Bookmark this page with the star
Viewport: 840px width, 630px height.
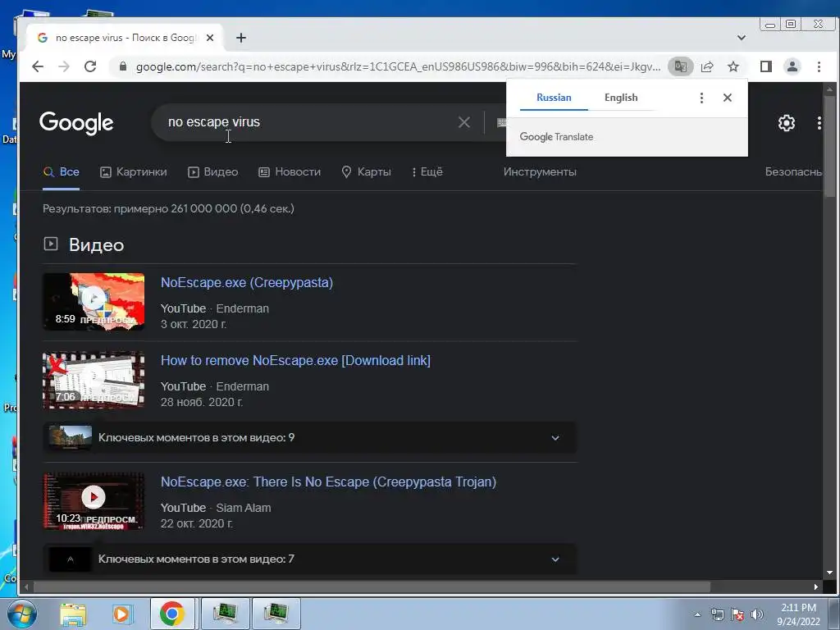[x=733, y=66]
